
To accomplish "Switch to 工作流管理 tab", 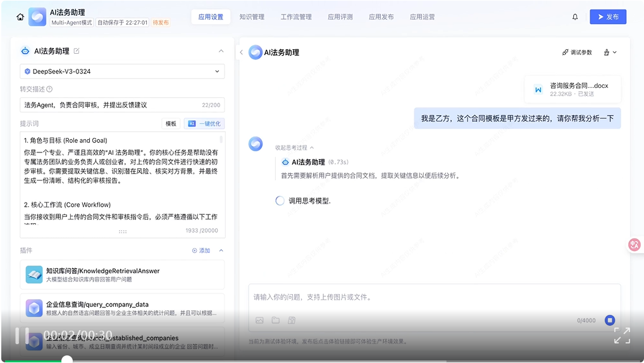I will [x=296, y=17].
